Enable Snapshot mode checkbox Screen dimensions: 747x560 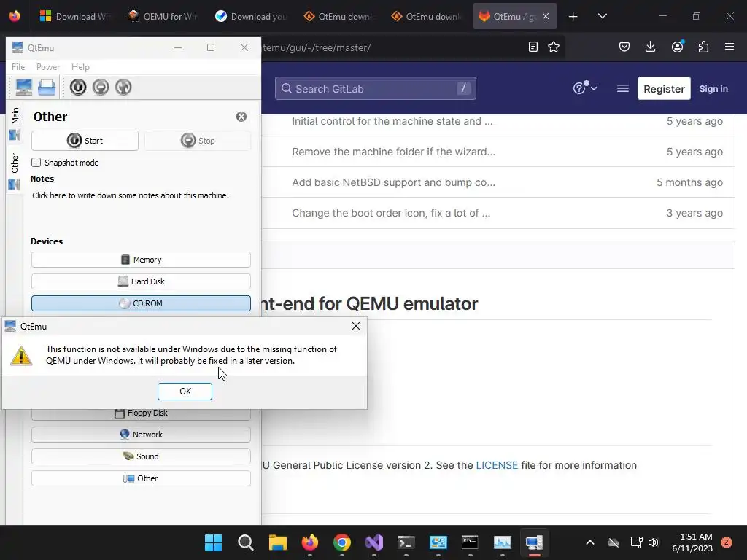[x=36, y=163]
